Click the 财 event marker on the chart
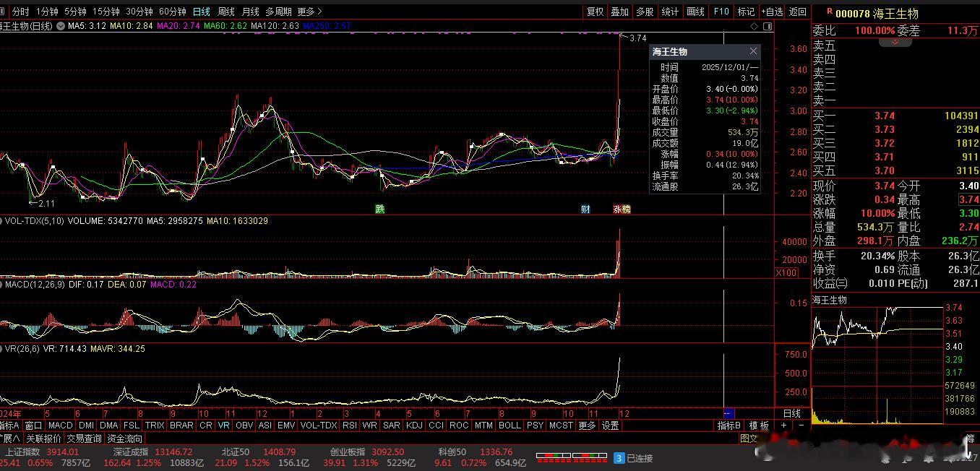Image resolution: width=980 pixels, height=471 pixels. [585, 209]
